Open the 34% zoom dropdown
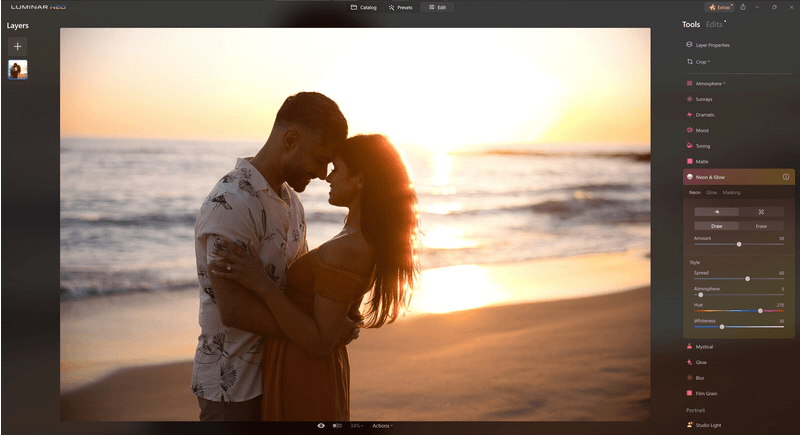 [x=357, y=425]
